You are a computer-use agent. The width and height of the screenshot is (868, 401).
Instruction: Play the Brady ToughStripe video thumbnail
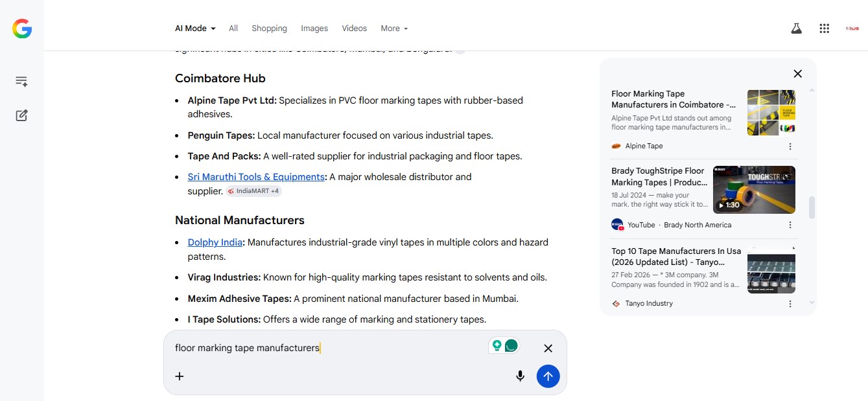coord(754,190)
